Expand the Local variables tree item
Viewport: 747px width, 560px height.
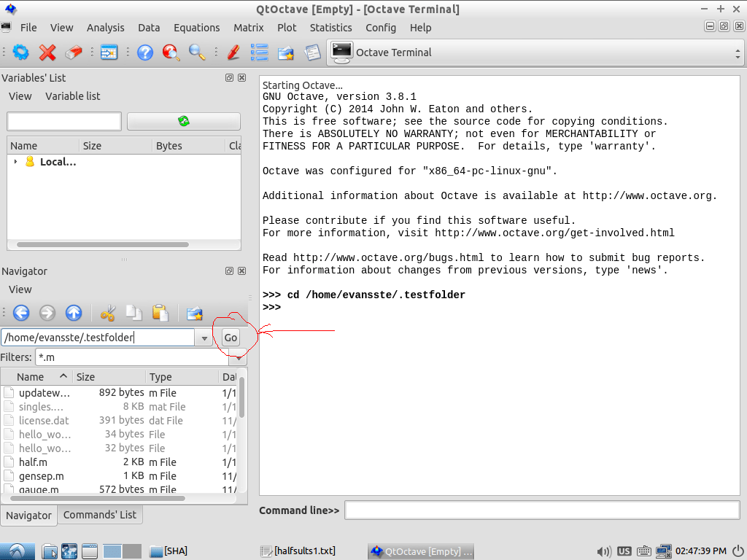[x=15, y=161]
